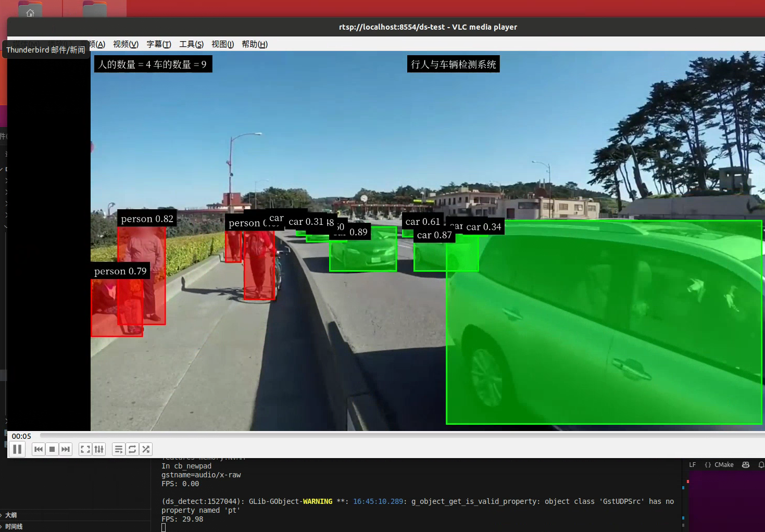This screenshot has width=765, height=532.
Task: Click the car 0.34 detection label
Action: [x=483, y=226]
